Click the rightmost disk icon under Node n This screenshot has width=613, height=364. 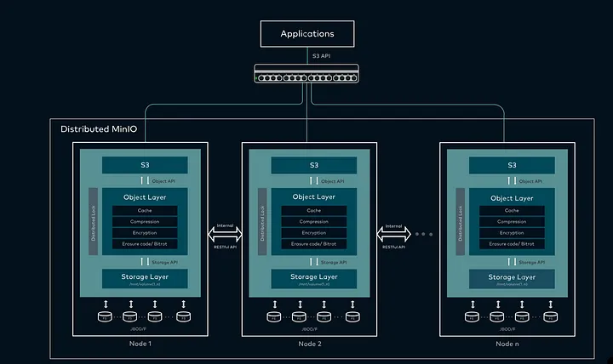tap(551, 316)
